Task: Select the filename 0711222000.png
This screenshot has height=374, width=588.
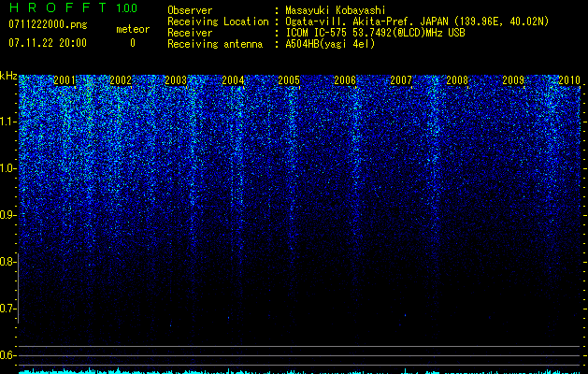Action: coord(48,25)
